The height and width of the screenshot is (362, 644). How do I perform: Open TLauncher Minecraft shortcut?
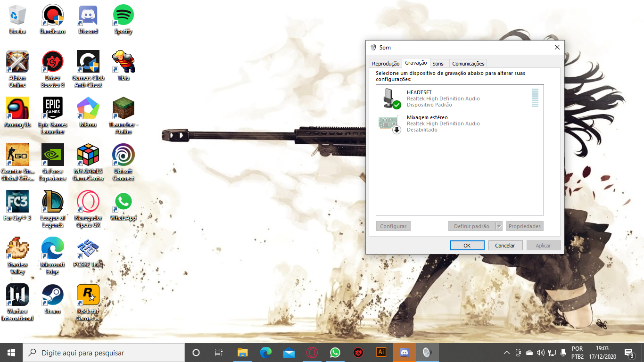[124, 115]
